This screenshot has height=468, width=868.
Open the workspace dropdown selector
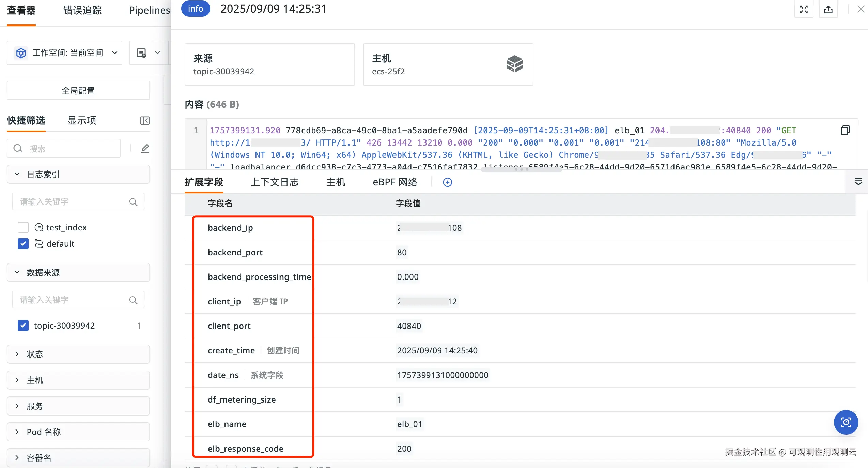pos(65,53)
